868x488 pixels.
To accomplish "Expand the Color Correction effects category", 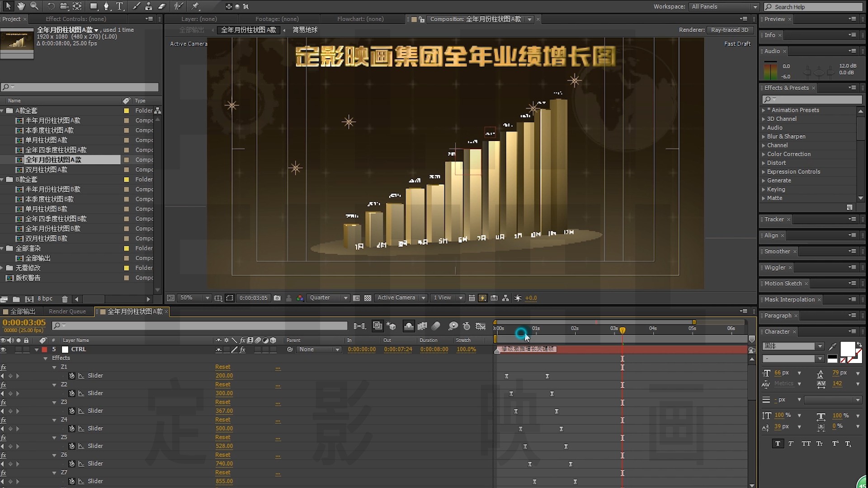I will point(764,154).
